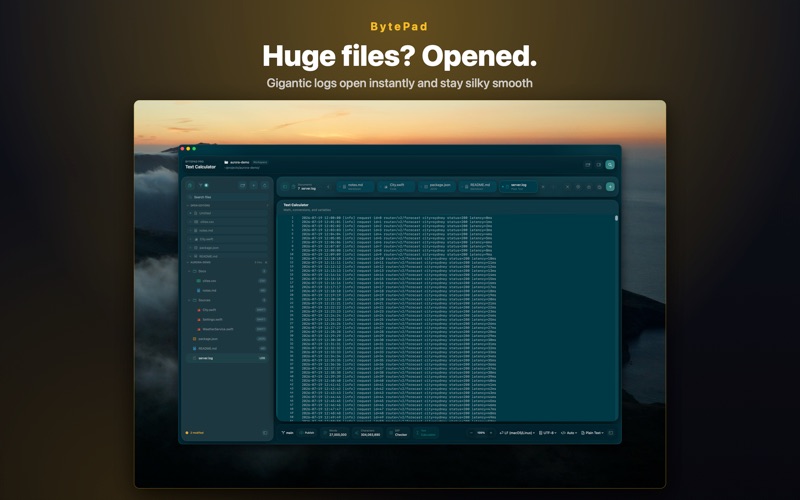Open Settings.swift in the file tree
Image resolution: width=800 pixels, height=500 pixels.
[x=228, y=319]
